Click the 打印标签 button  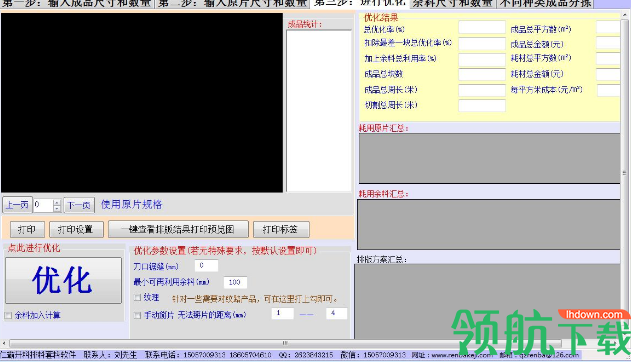pos(281,229)
